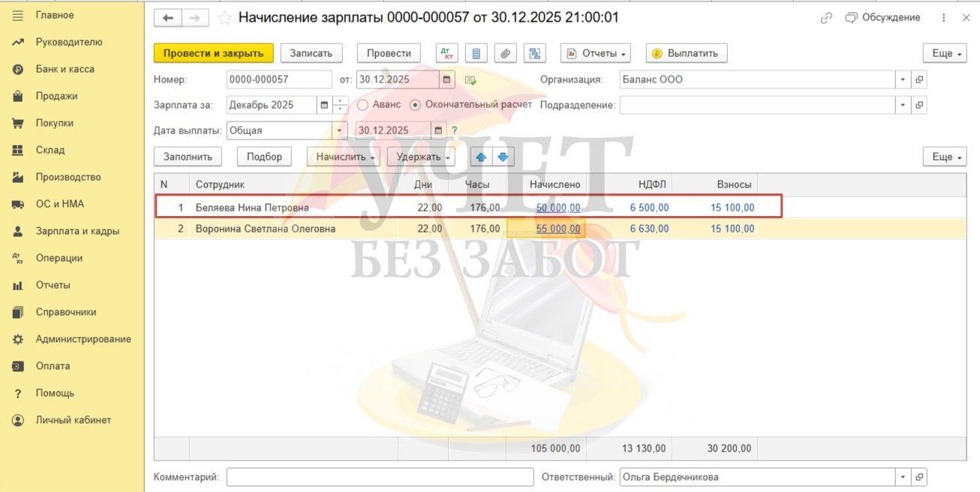Open the Зарплата за month picker

click(x=324, y=105)
